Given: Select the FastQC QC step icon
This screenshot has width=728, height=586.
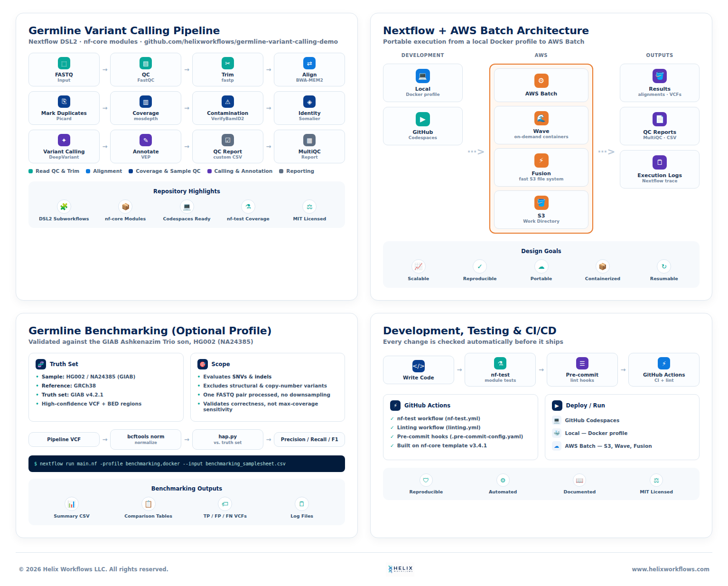Looking at the screenshot, I should click(146, 63).
